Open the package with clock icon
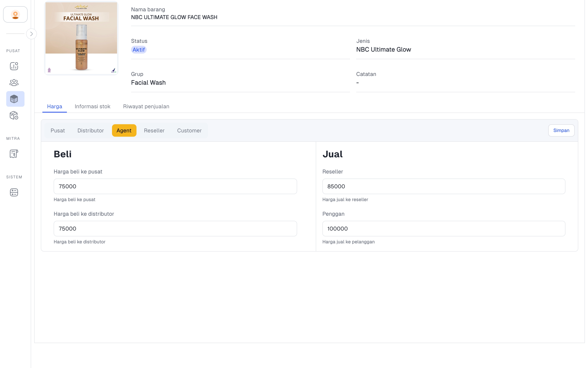The height and width of the screenshot is (368, 588). 14,115
